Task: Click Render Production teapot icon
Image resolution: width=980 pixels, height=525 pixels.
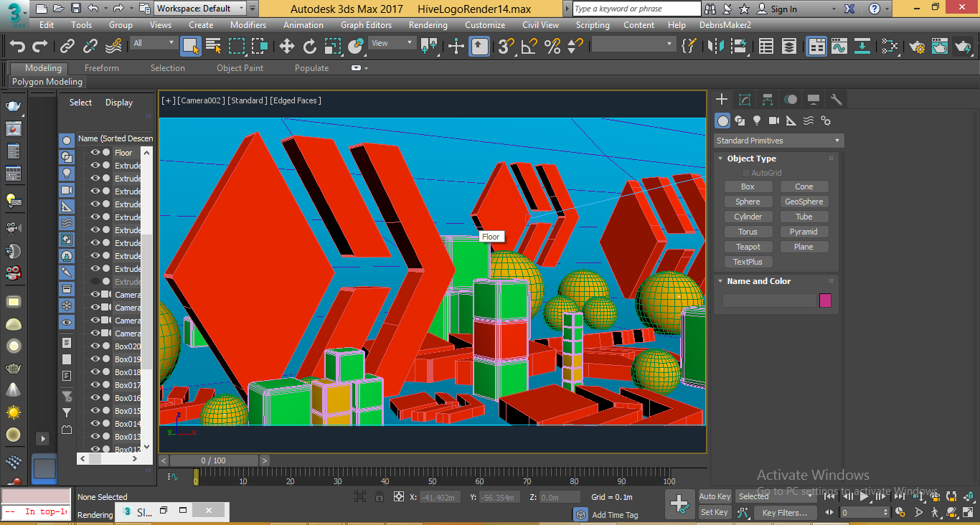Action: tap(963, 47)
